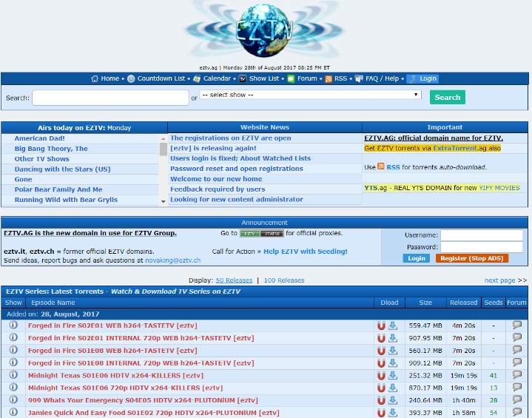532x418 pixels.
Task: Open Midnight Texas S01E06 720p HDTV torrent page
Action: (x=125, y=388)
